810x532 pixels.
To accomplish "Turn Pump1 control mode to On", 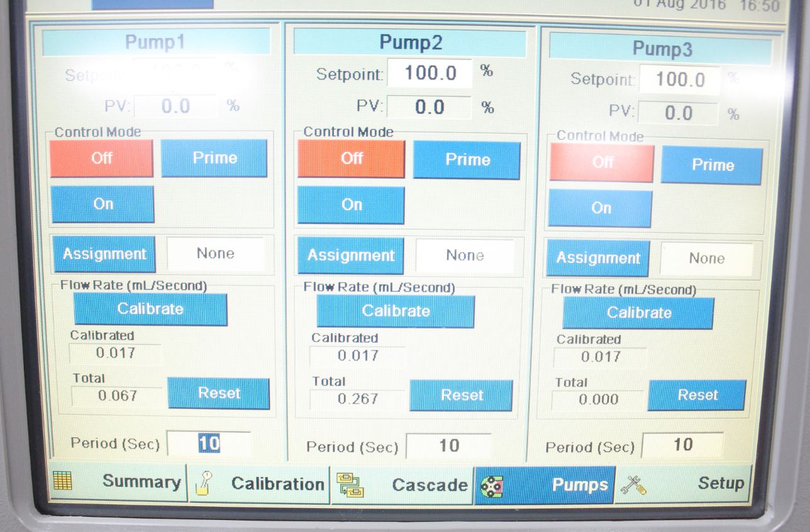I will pos(103,204).
